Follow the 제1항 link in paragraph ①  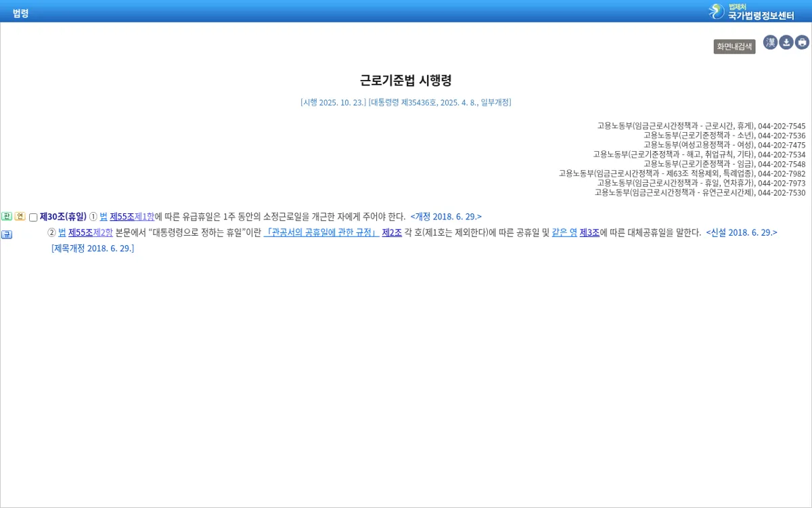pyautogui.click(x=145, y=217)
